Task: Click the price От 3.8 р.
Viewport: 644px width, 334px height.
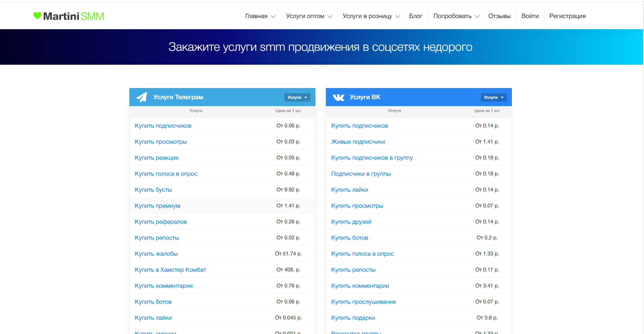Action: pos(487,318)
